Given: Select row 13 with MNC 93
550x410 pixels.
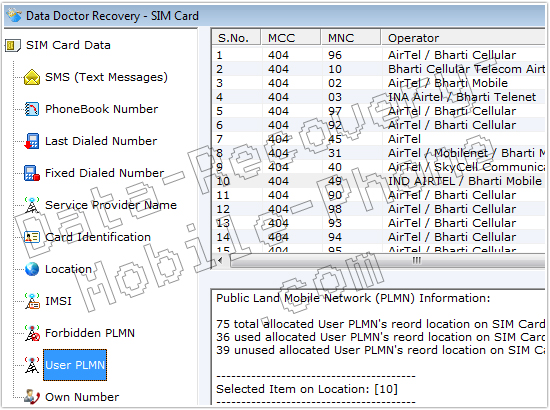Looking at the screenshot, I should click(x=378, y=223).
